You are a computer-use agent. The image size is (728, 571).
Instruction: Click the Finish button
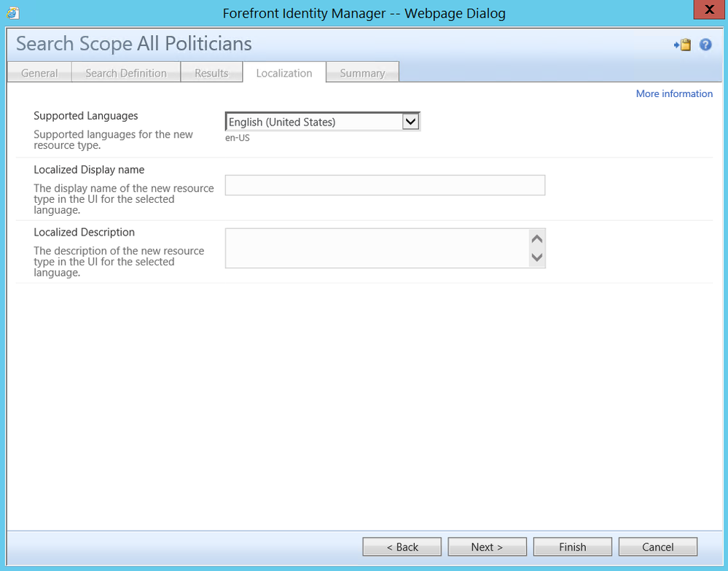tap(573, 547)
